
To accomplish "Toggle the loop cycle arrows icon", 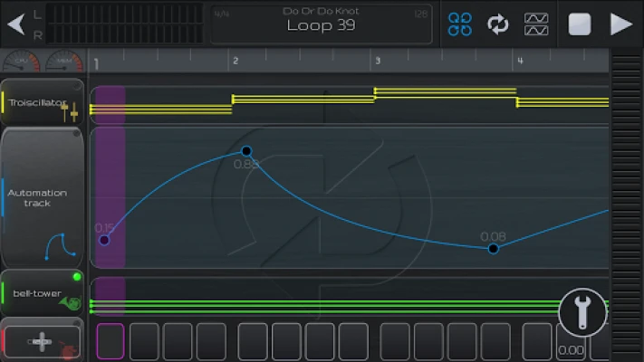I will 498,24.
